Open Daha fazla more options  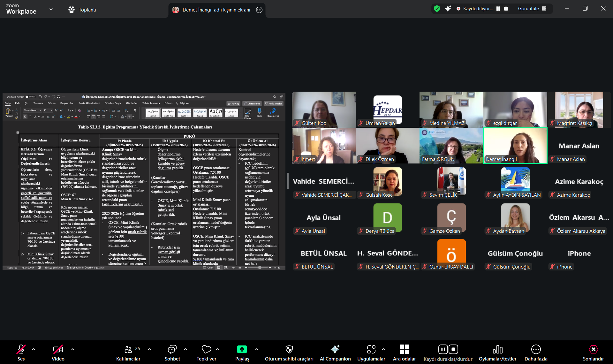click(x=536, y=353)
